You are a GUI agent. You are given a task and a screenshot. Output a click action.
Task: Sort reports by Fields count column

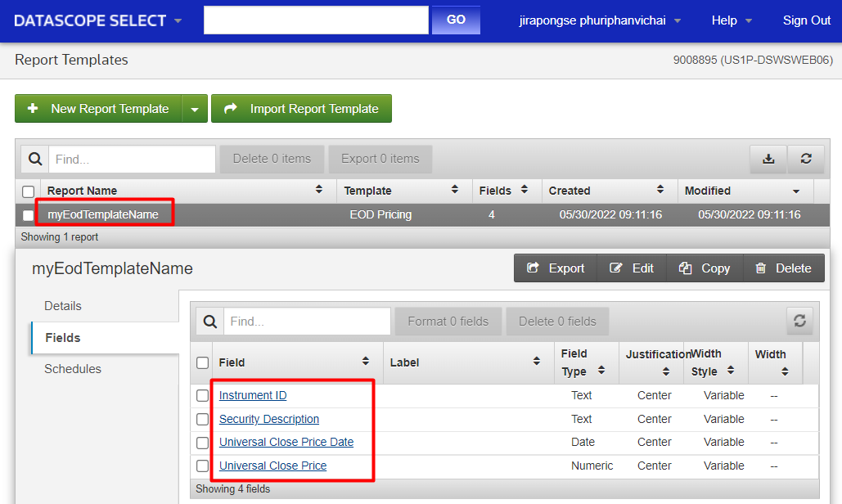[x=525, y=190]
